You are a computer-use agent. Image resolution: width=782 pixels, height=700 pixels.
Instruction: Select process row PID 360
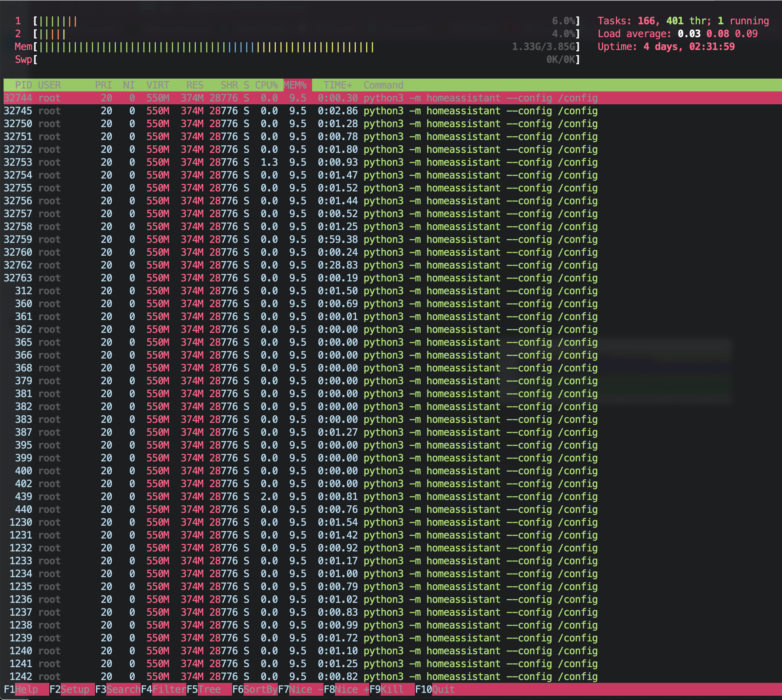pos(392,304)
